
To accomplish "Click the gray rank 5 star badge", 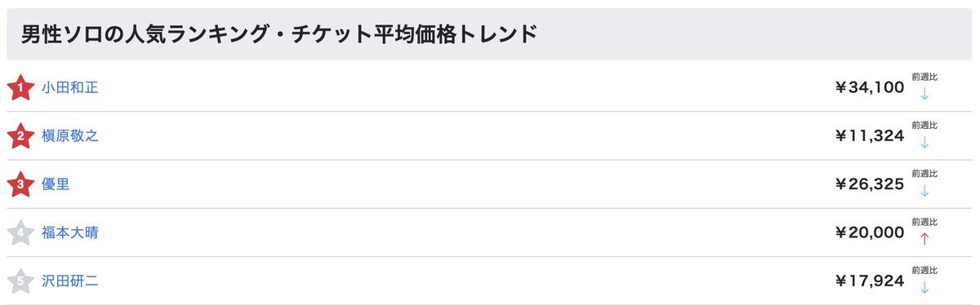I will [20, 281].
